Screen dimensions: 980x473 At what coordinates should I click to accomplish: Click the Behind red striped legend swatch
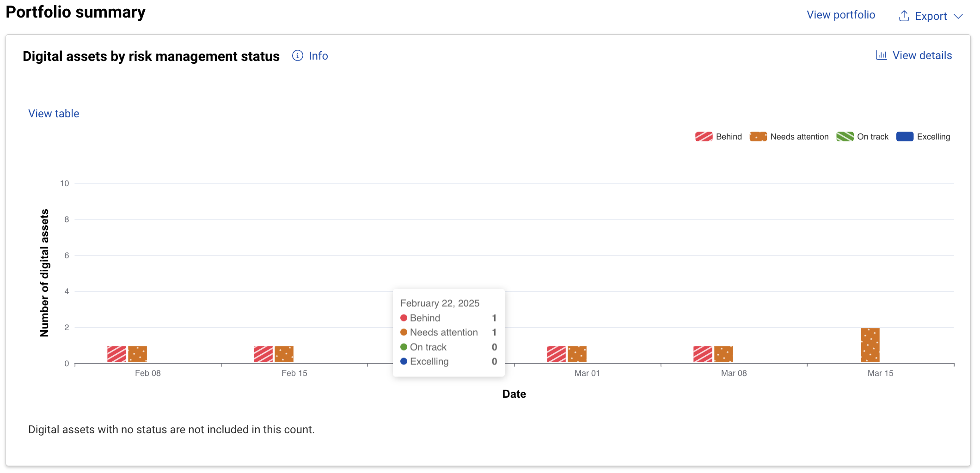click(x=704, y=137)
